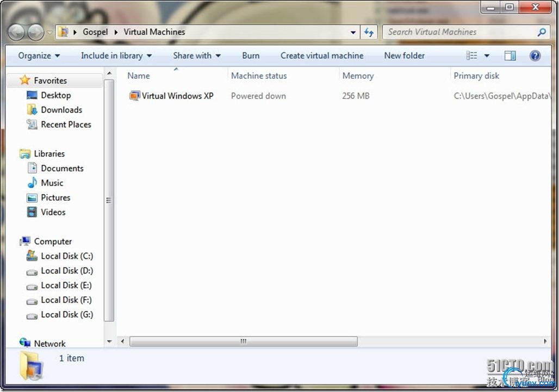Select Gospel in the address breadcrumb

(x=95, y=32)
